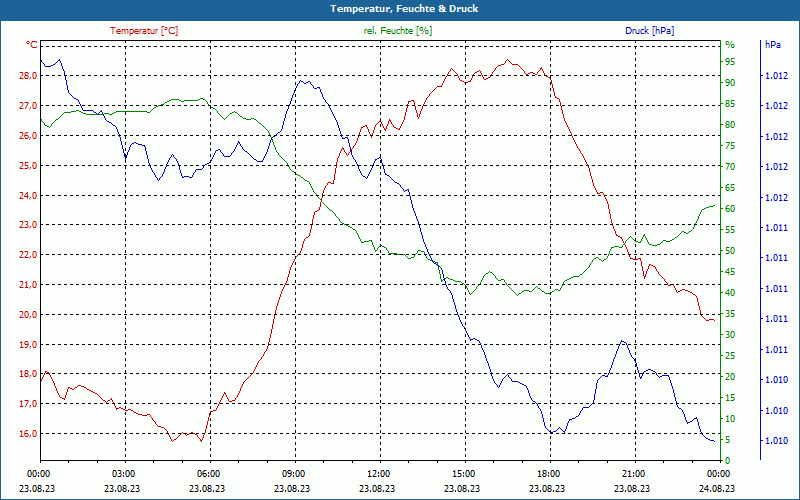Click the '16,0' temperature tick label
This screenshot has height=500, width=800.
(x=29, y=434)
